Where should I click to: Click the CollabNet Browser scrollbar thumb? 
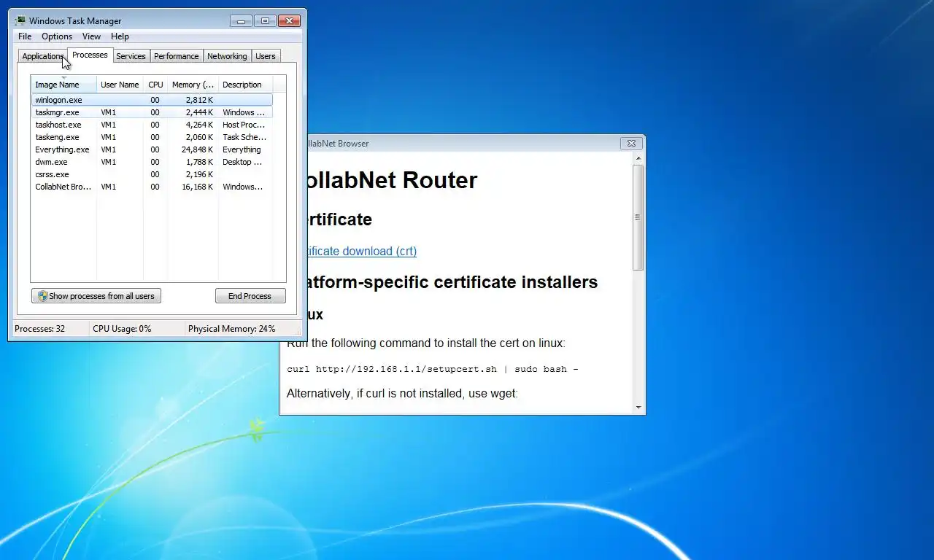[x=638, y=217]
